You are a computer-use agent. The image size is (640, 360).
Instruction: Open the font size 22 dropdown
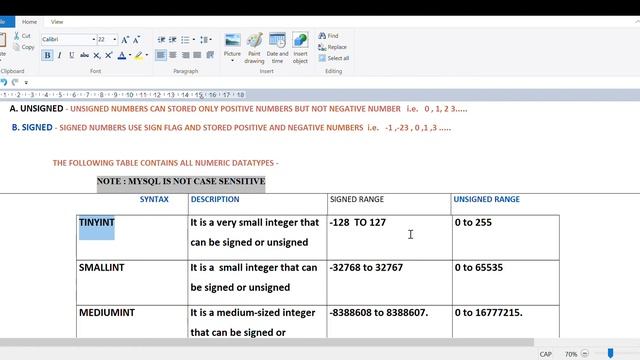click(115, 40)
